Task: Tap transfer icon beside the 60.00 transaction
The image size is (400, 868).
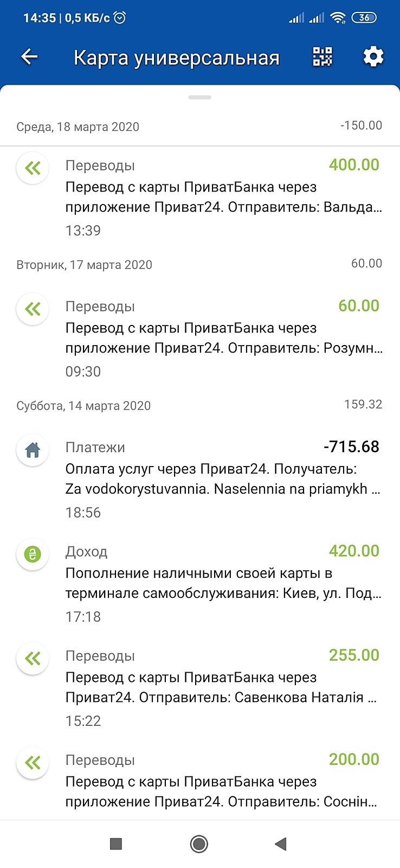Action: point(33,309)
